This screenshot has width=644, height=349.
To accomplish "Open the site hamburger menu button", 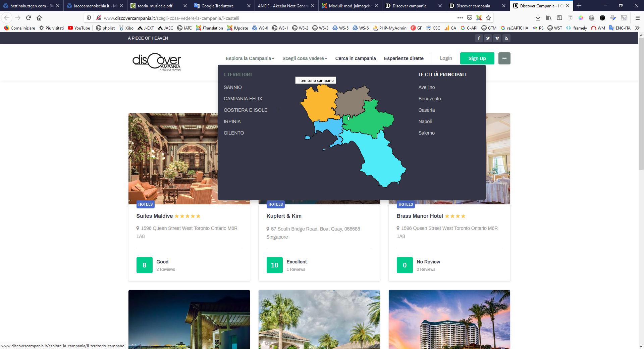I will [x=504, y=58].
